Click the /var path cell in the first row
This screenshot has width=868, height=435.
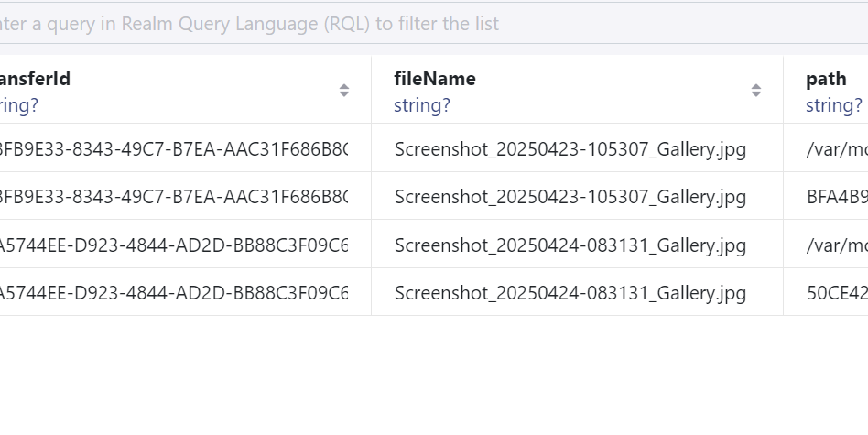click(x=837, y=149)
